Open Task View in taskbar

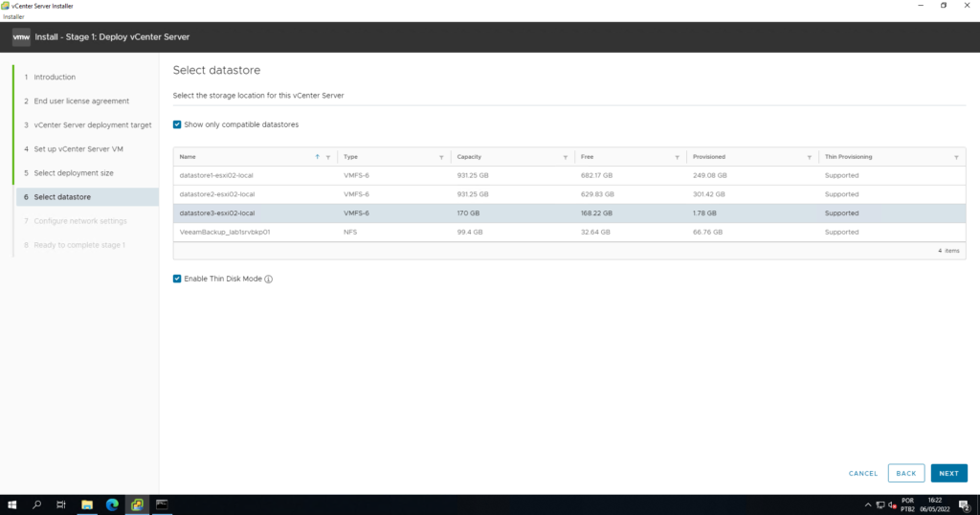pyautogui.click(x=60, y=504)
